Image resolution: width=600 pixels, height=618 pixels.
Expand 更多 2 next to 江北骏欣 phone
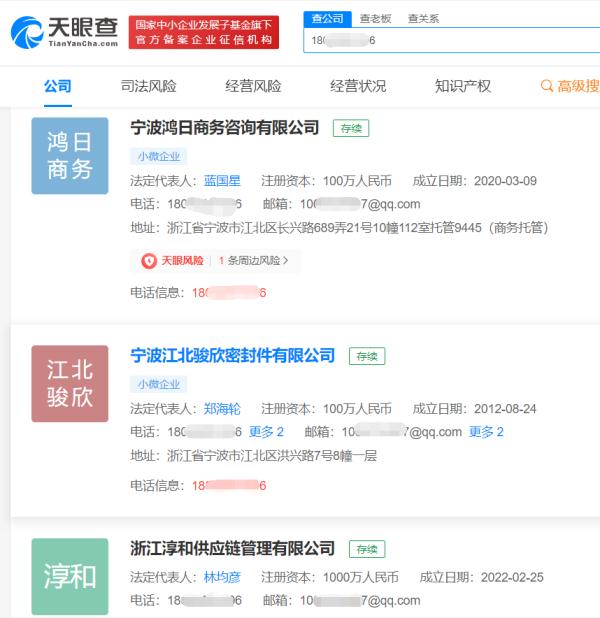point(266,432)
